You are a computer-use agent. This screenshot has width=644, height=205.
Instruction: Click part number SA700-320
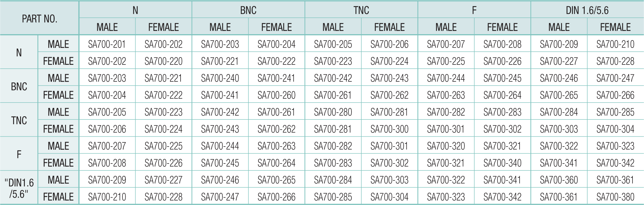pos(446,146)
